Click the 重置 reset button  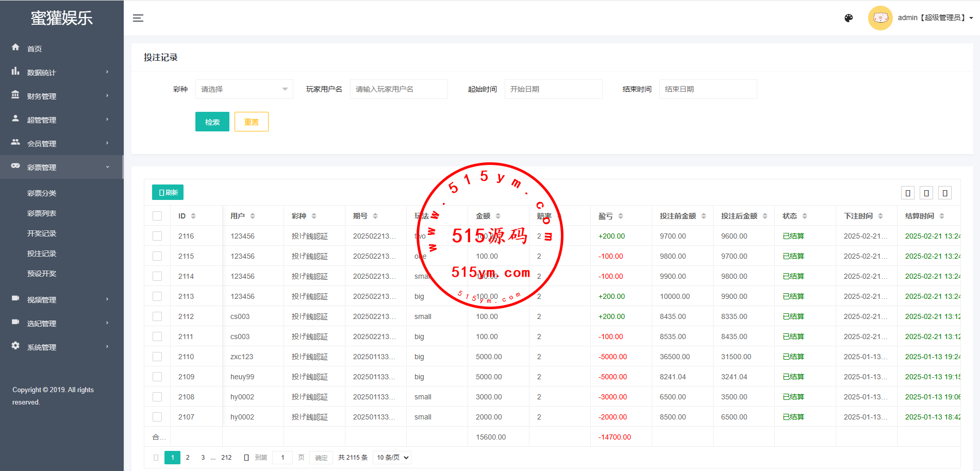(251, 122)
